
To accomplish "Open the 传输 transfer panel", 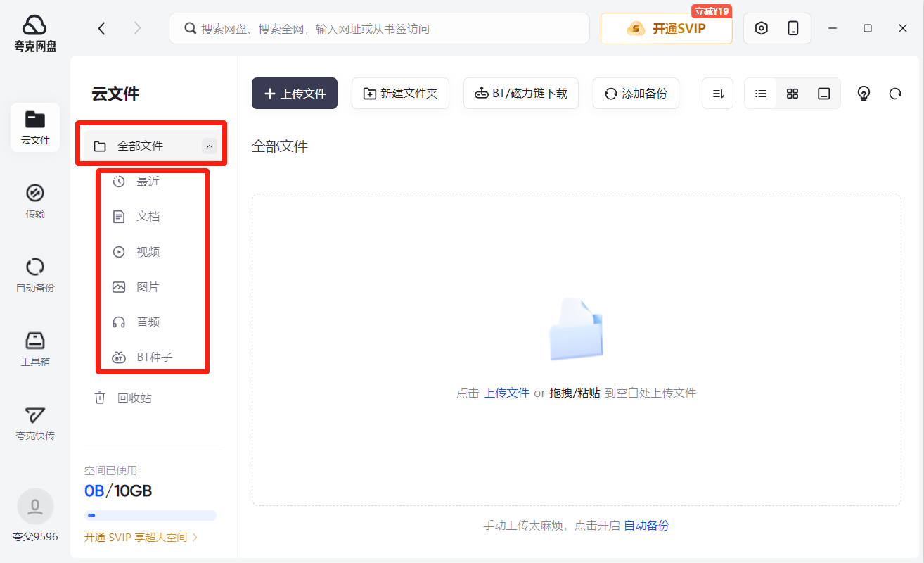I will coord(35,201).
